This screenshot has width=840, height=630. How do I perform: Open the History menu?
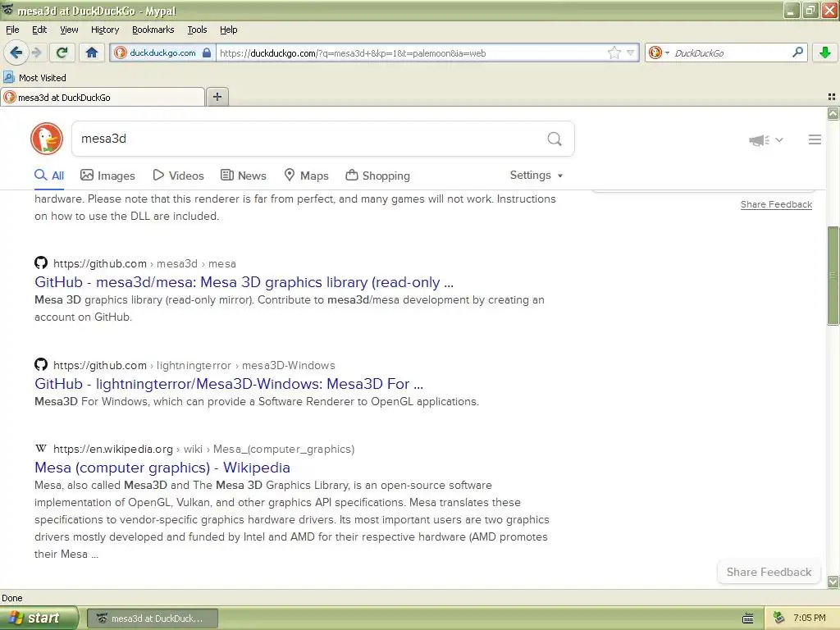coord(104,30)
